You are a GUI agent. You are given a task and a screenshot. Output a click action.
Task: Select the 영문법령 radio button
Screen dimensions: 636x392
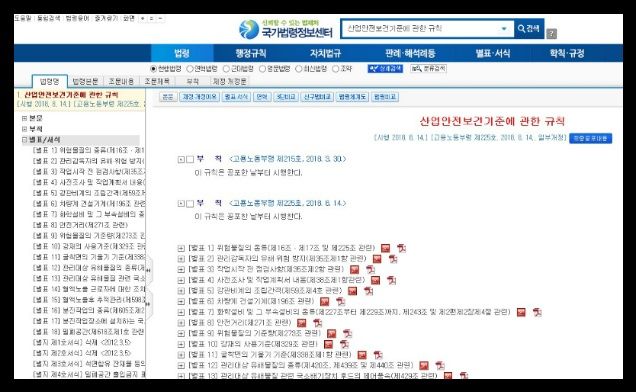click(262, 69)
